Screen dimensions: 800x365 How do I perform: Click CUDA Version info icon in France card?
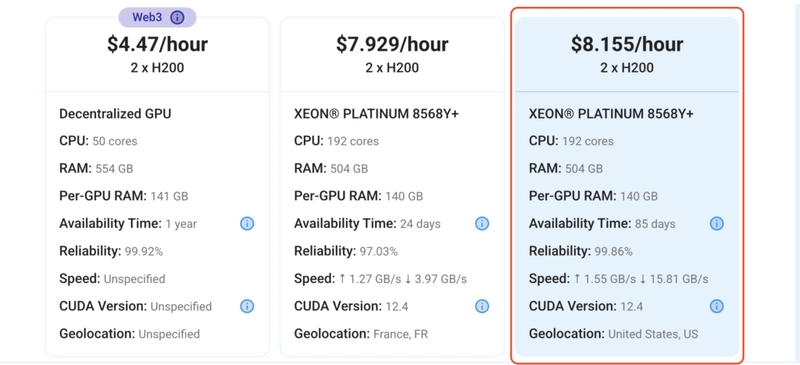[x=482, y=306]
